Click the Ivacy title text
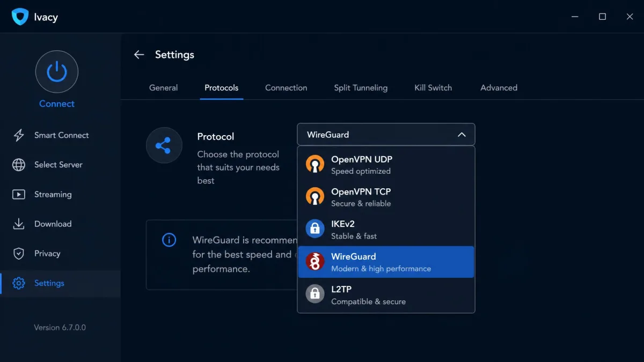Screen dimensions: 644x362 click(46, 17)
